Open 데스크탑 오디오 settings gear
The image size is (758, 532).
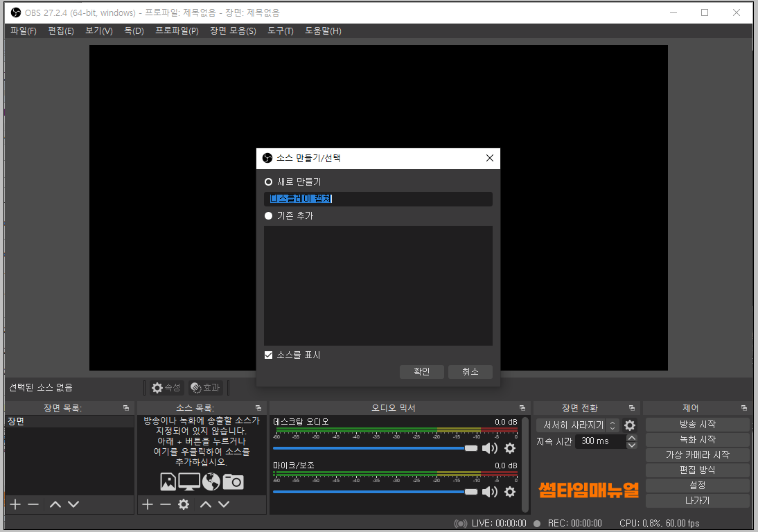click(510, 448)
